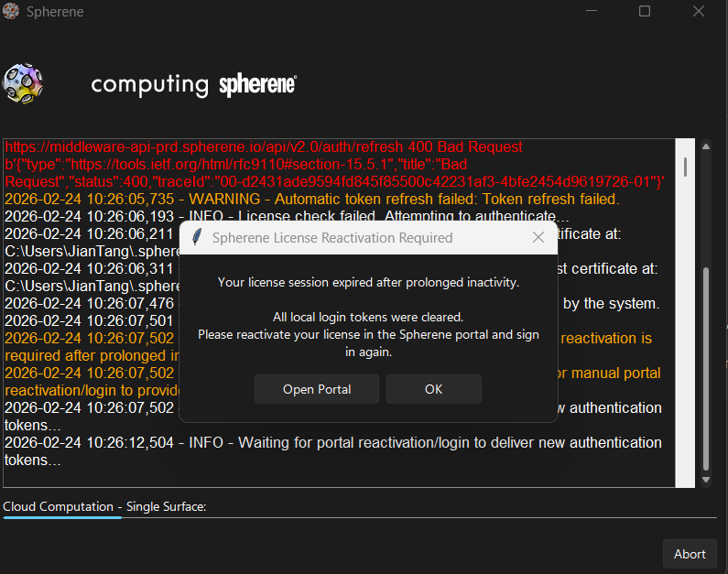Confirm the dialog with OK
Image resolution: width=728 pixels, height=574 pixels.
[x=433, y=389]
